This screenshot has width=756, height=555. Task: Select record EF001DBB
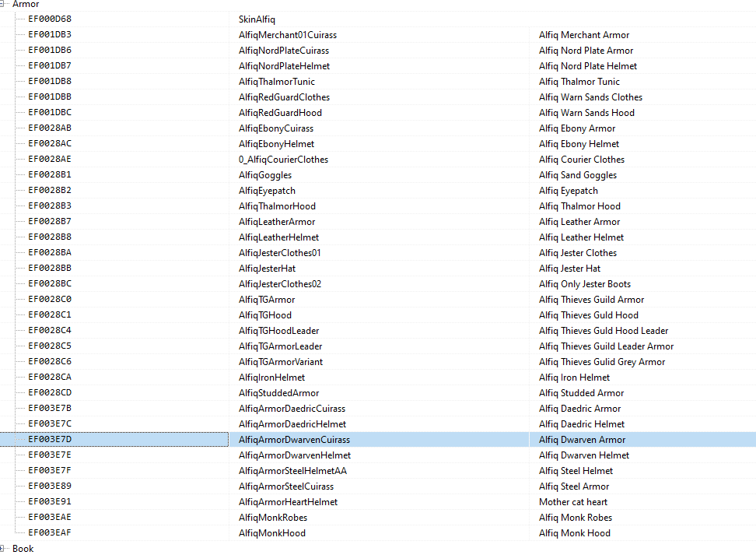50,97
